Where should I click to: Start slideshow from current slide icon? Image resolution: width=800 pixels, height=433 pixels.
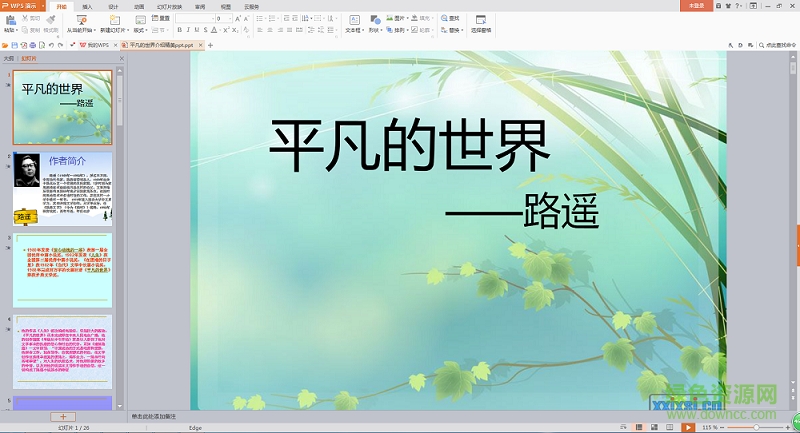[81, 20]
